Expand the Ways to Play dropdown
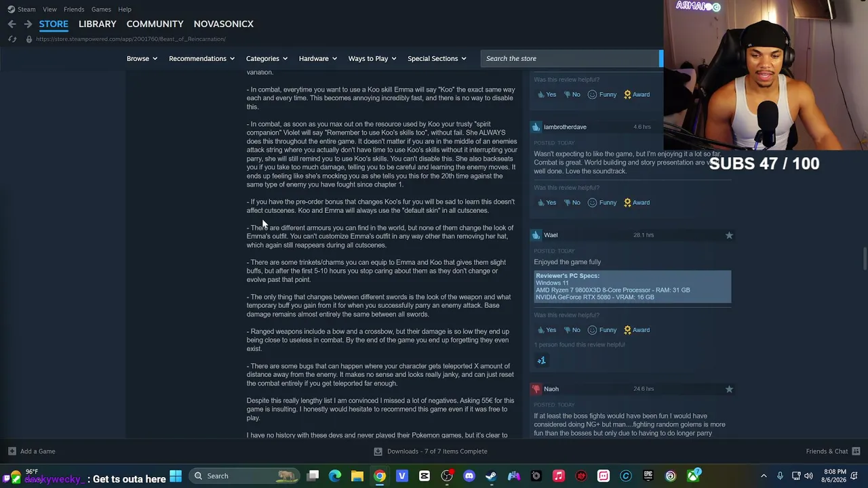Image resolution: width=868 pixels, height=488 pixels. (x=372, y=58)
